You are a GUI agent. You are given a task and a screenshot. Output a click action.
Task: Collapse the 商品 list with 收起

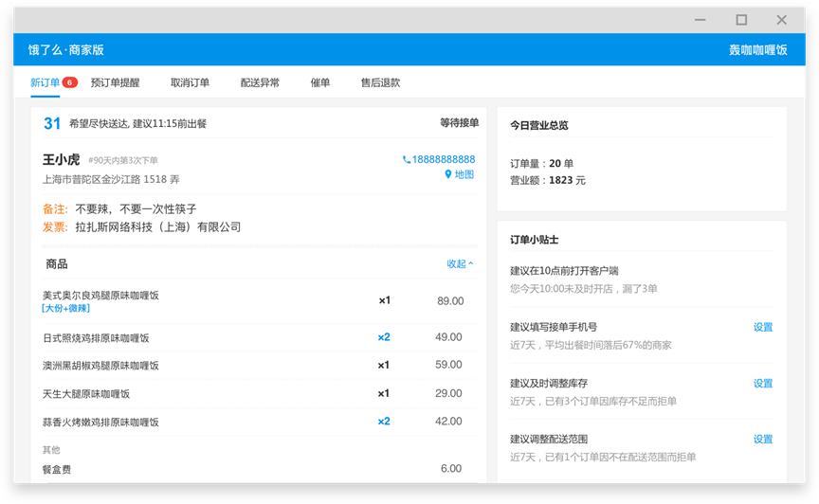[460, 264]
